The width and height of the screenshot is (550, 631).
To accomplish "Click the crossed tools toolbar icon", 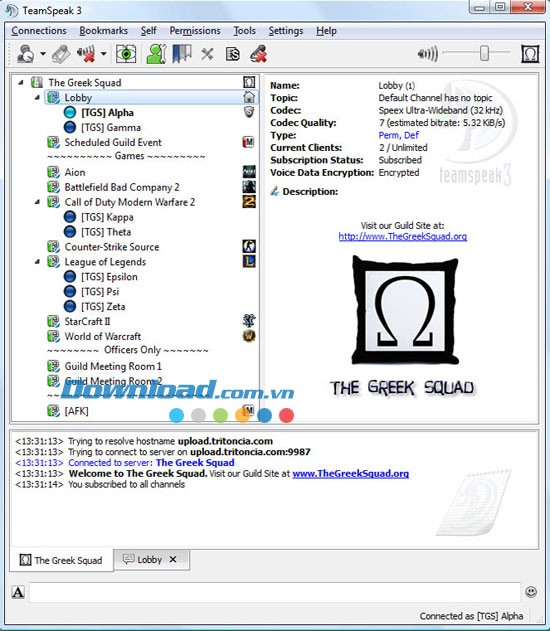I will pyautogui.click(x=207, y=54).
